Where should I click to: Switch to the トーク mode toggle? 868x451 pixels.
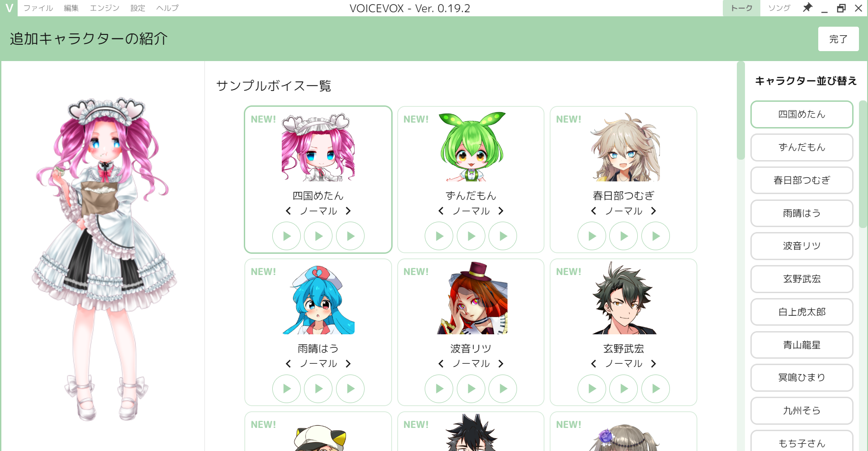[742, 8]
